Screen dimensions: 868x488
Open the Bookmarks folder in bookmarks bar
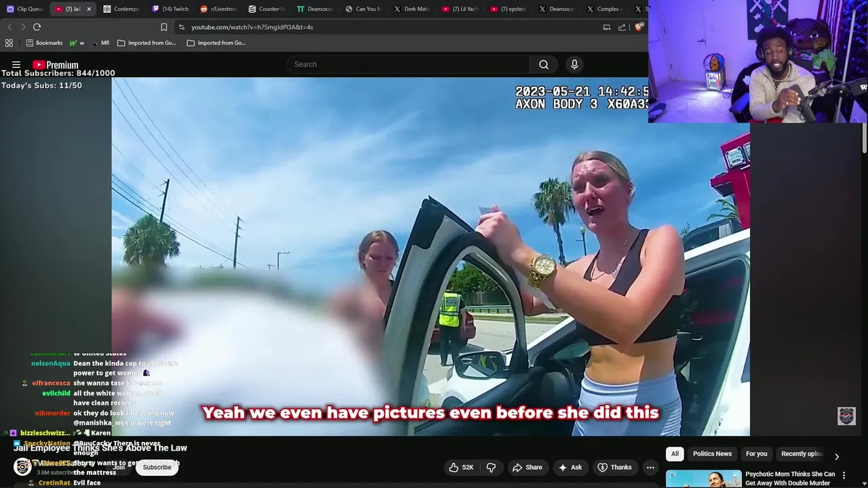[x=44, y=43]
